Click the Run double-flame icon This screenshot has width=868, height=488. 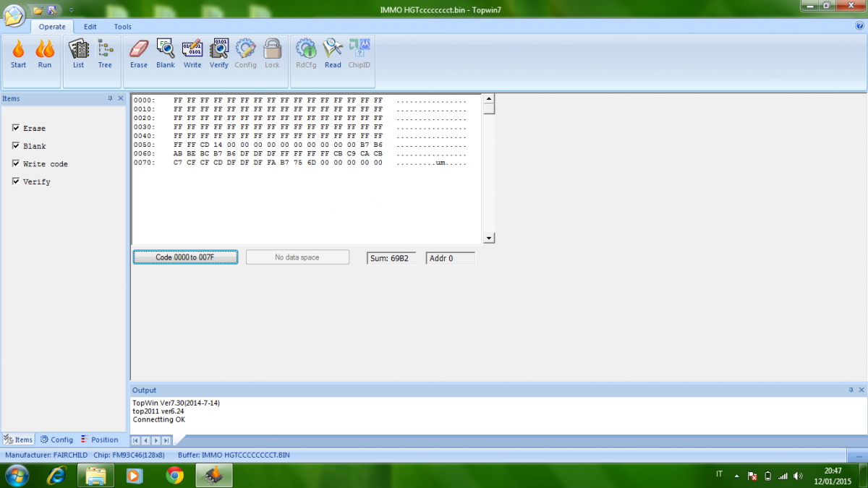(x=45, y=49)
